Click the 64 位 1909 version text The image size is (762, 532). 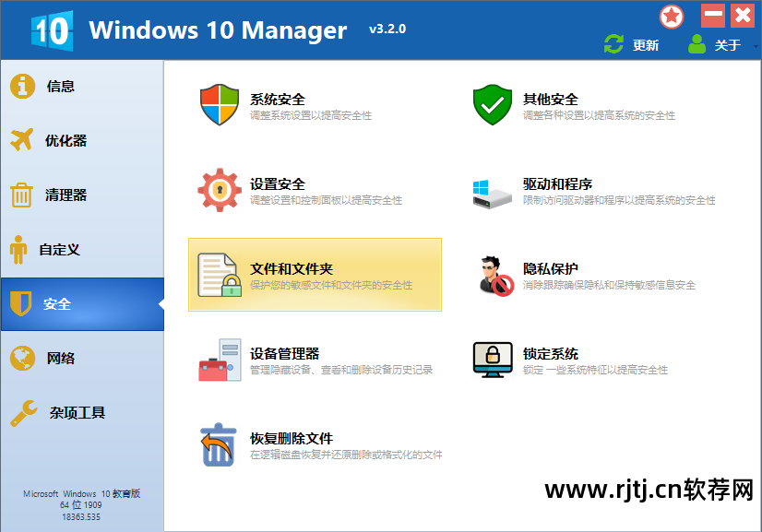point(81,505)
